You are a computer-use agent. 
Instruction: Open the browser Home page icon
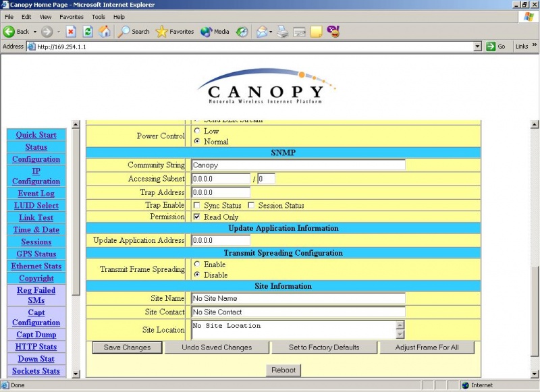click(x=105, y=31)
